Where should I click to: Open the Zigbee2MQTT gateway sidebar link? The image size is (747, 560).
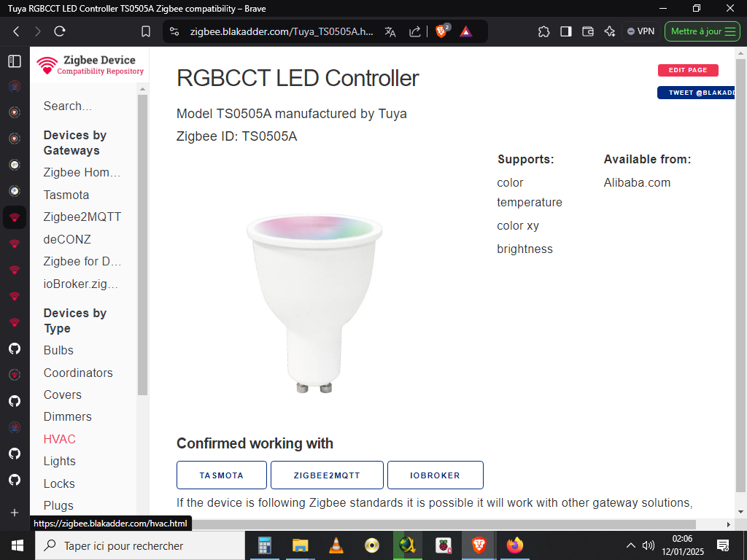point(82,217)
